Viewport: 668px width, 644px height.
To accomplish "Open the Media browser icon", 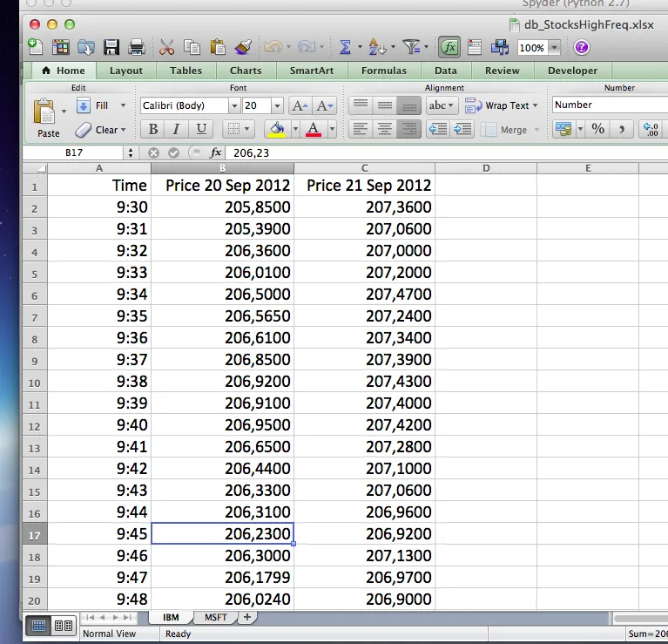I will coord(500,47).
